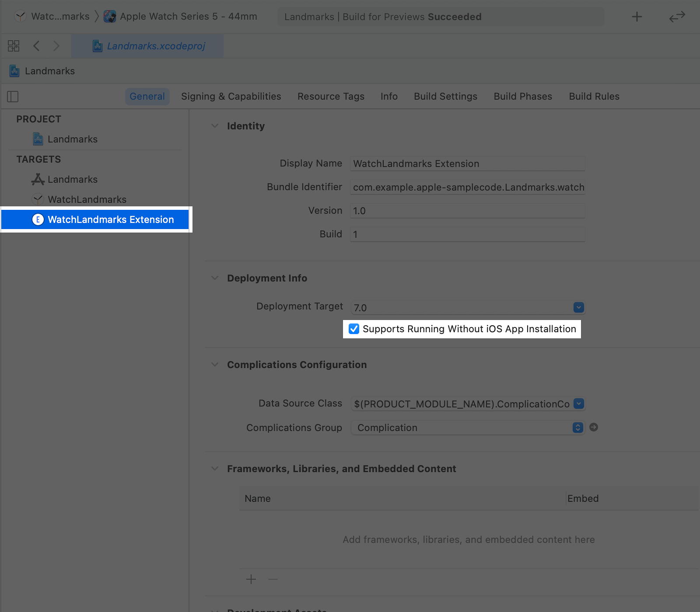Collapse Frameworks, Libraries, and Embedded Content section

coord(215,469)
